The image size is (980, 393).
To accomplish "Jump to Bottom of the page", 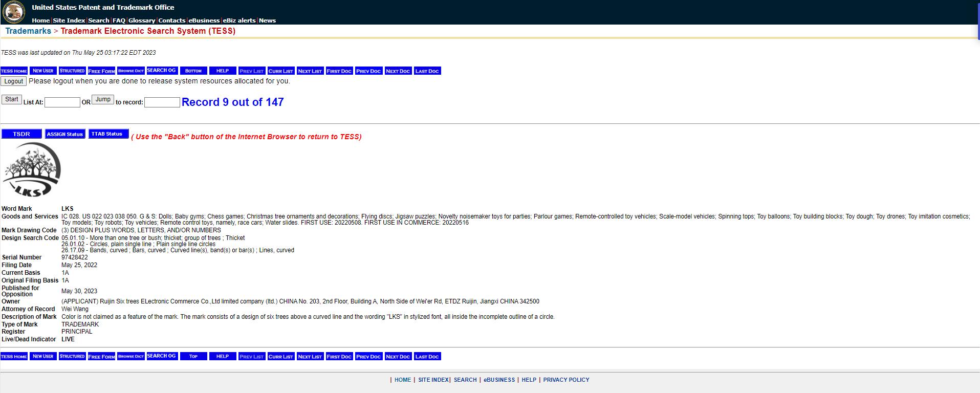I will tap(193, 71).
